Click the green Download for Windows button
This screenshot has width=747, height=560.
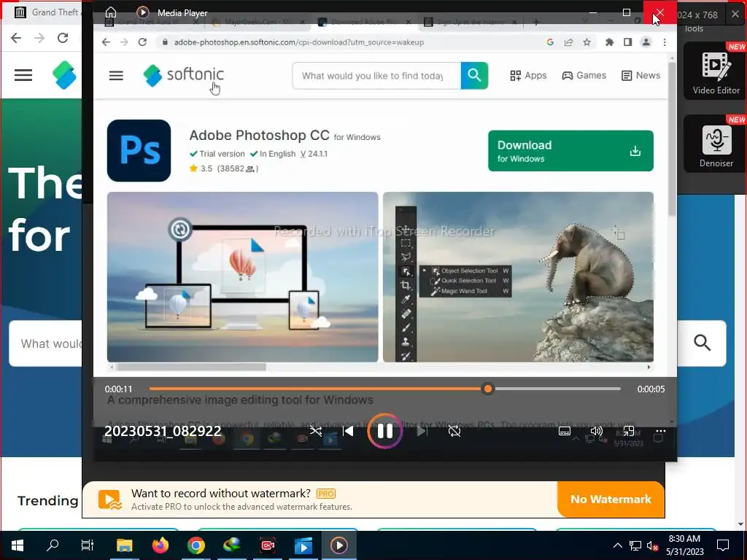coord(570,151)
